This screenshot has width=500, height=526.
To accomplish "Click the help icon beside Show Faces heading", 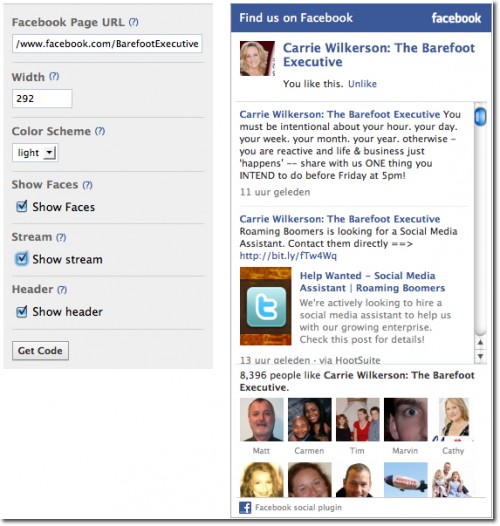I will tap(88, 185).
